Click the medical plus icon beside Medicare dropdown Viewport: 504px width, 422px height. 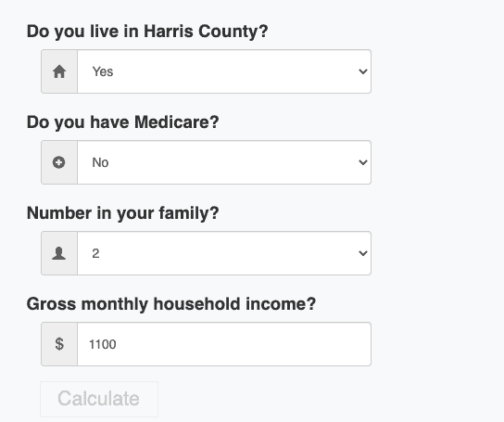pos(58,162)
